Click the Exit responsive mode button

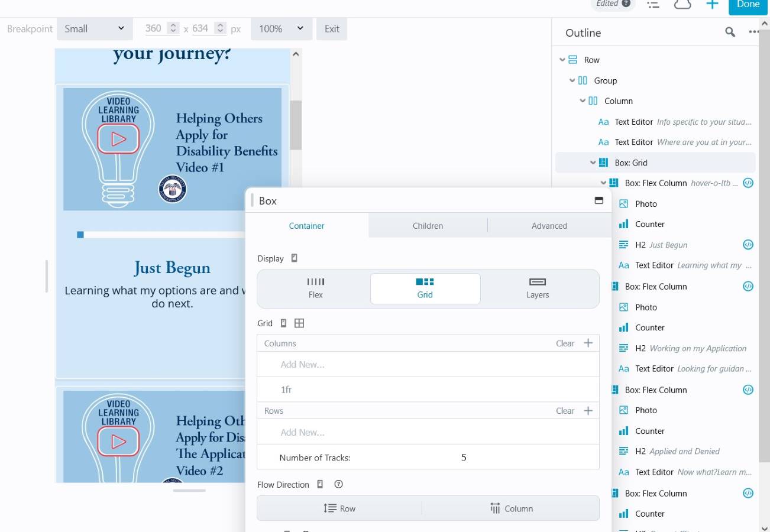click(332, 28)
